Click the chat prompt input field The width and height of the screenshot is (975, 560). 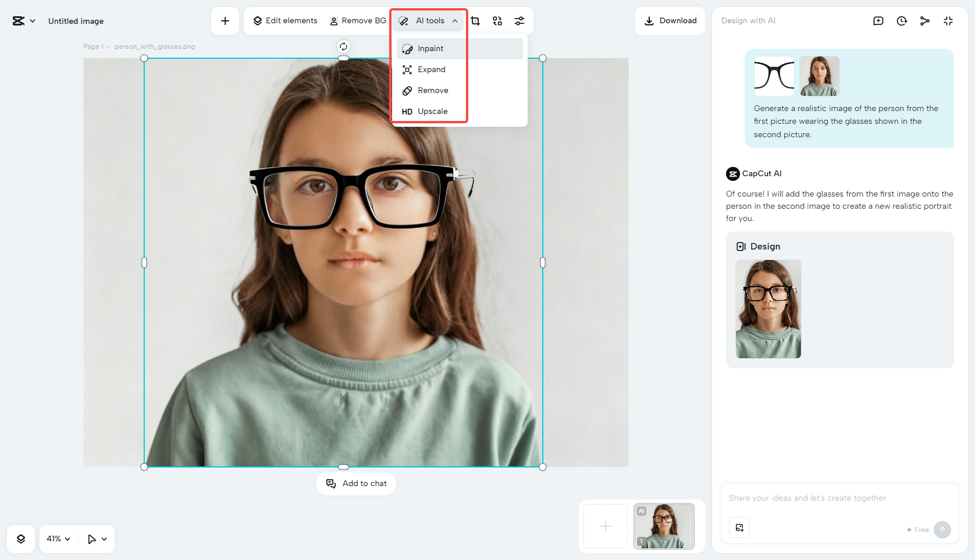[839, 498]
